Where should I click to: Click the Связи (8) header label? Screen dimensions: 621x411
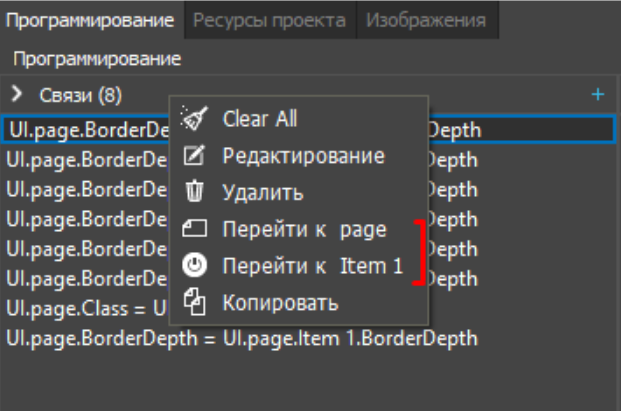pos(80,95)
